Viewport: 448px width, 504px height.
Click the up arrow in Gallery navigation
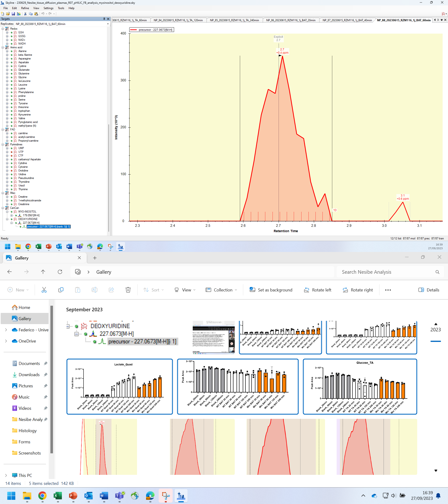click(x=43, y=272)
